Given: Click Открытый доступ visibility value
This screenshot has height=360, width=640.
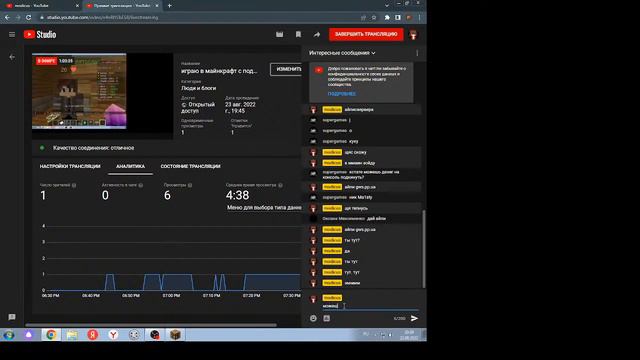Looking at the screenshot, I should point(198,108).
